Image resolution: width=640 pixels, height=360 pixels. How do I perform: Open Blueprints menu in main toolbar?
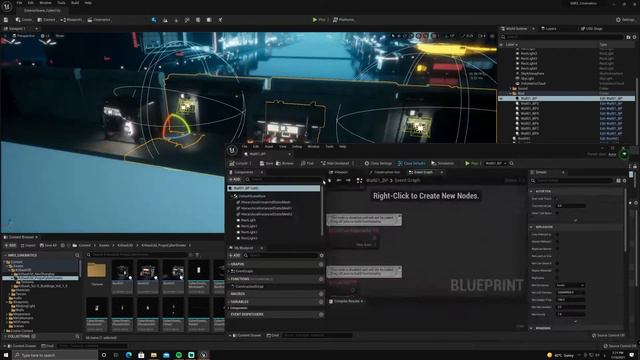[x=71, y=20]
